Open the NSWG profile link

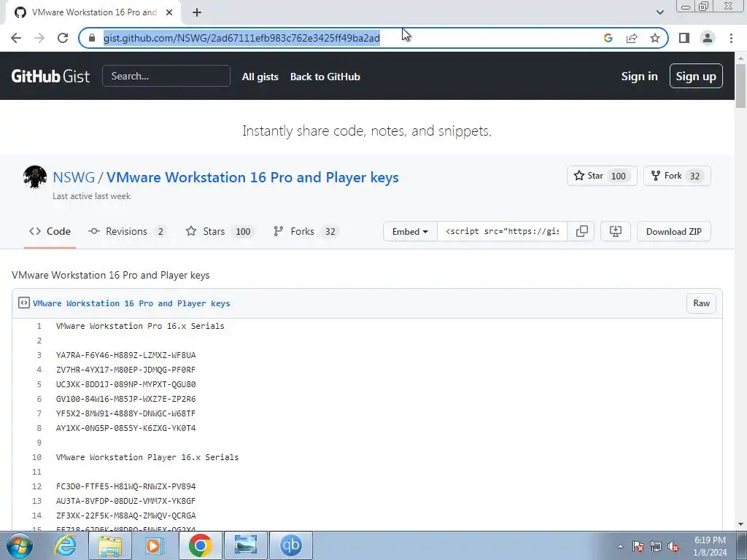click(74, 177)
